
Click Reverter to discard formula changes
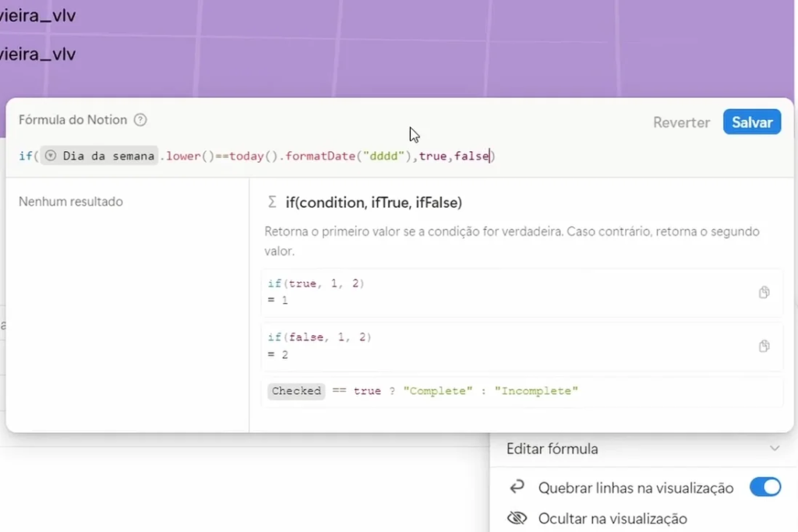681,122
